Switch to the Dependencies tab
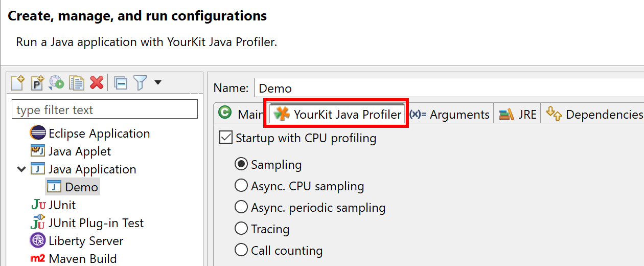 click(x=594, y=114)
